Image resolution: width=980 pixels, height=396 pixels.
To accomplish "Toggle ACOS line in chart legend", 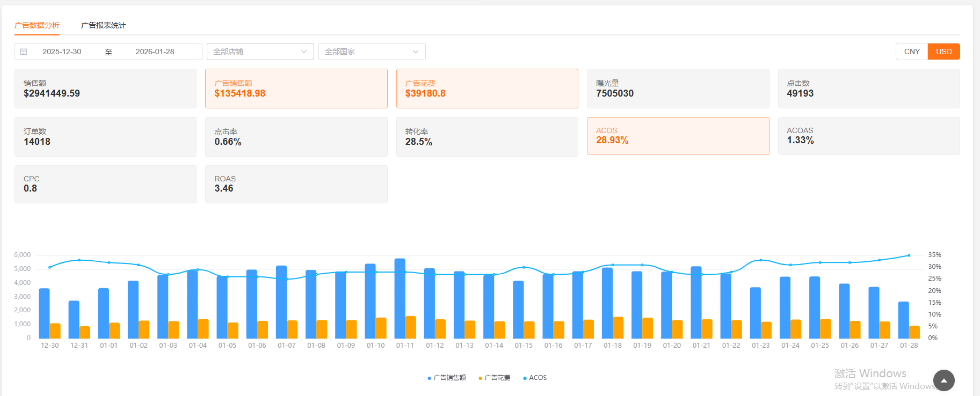I will pos(535,378).
